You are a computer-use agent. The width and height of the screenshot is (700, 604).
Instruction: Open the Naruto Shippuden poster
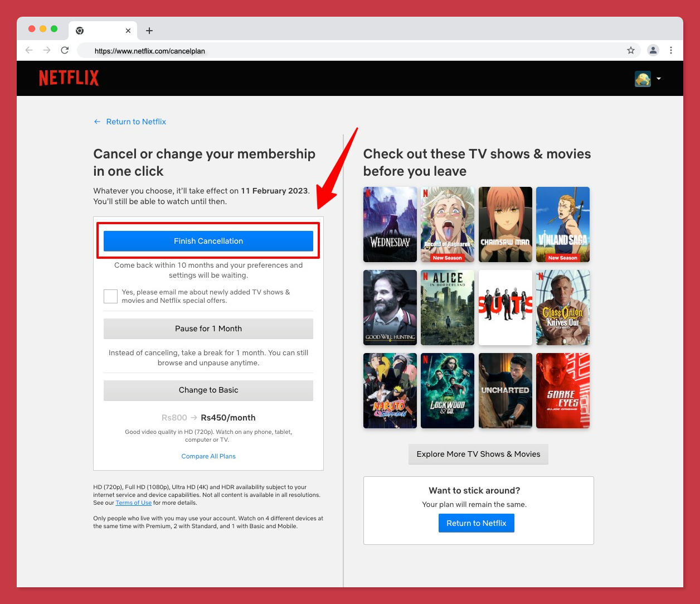click(x=390, y=390)
